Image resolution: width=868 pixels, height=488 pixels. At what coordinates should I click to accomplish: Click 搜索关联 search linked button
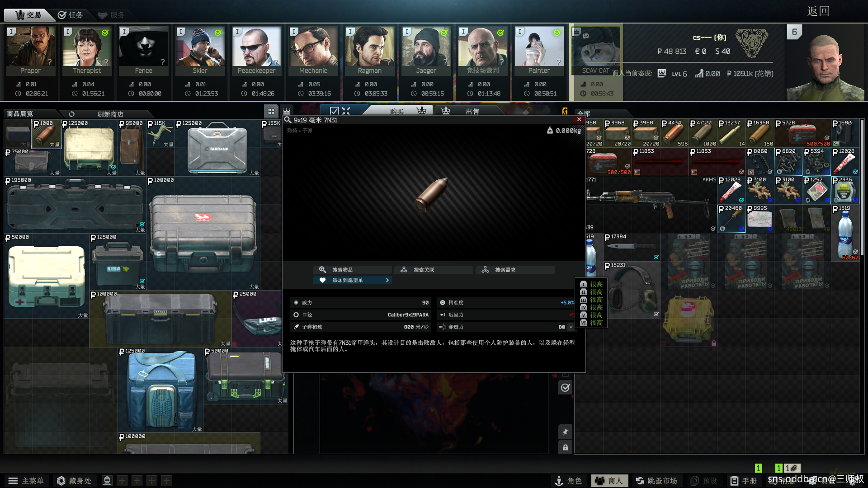point(434,270)
